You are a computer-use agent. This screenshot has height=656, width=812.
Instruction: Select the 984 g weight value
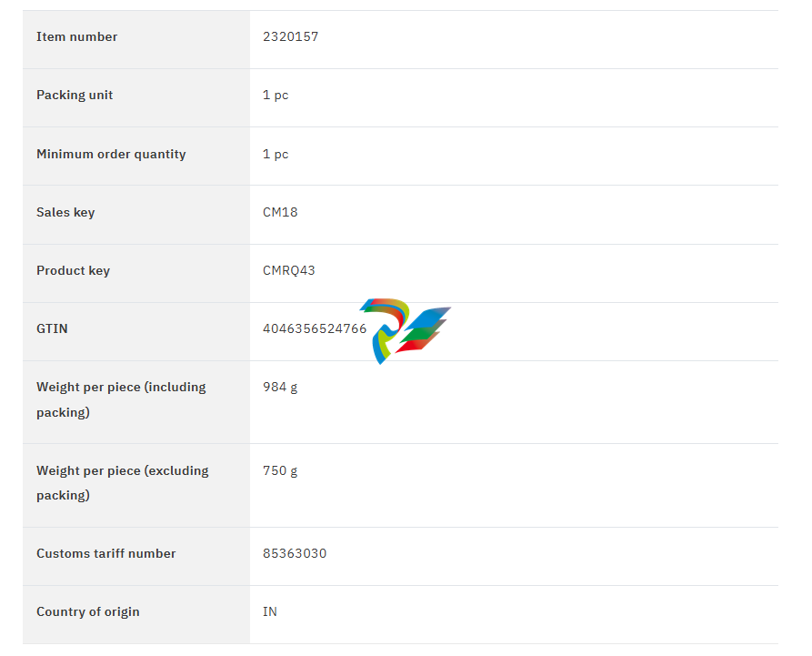pyautogui.click(x=280, y=388)
